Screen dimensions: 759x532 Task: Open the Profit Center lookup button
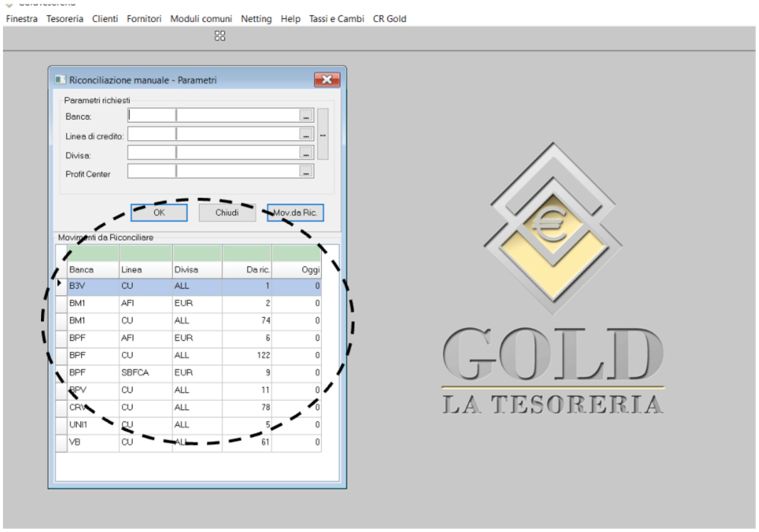[306, 173]
